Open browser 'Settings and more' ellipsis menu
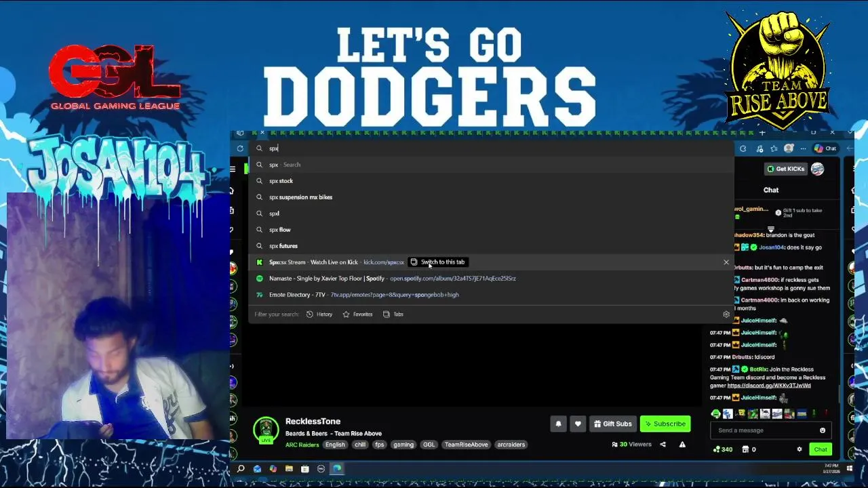Viewport: 868px width, 488px height. tap(803, 148)
